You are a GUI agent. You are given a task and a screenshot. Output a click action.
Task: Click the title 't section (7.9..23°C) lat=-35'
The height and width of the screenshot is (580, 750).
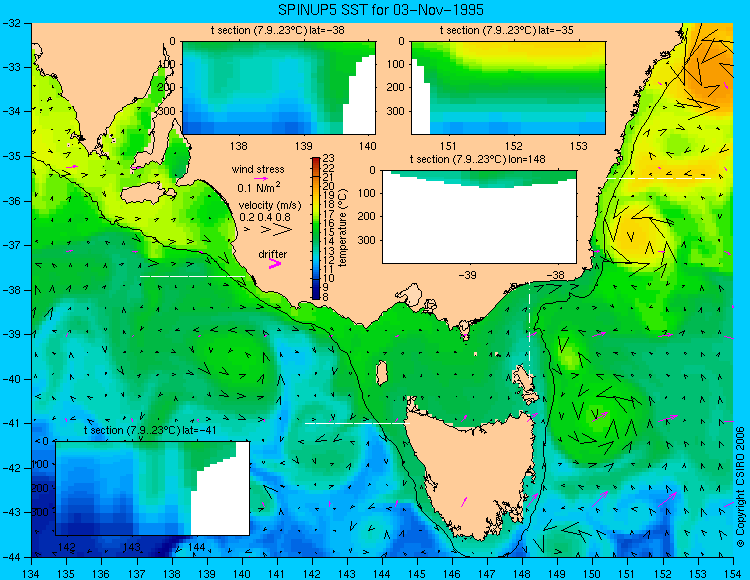507,31
